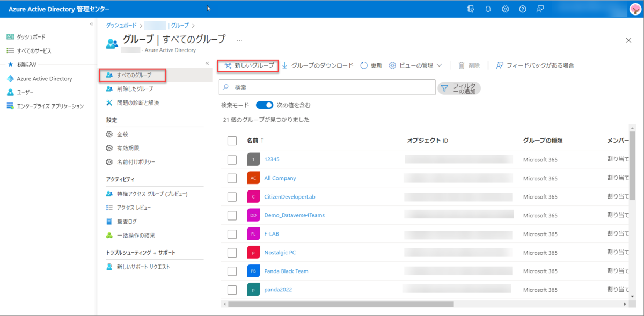Open 有効期限 settings

click(x=128, y=148)
